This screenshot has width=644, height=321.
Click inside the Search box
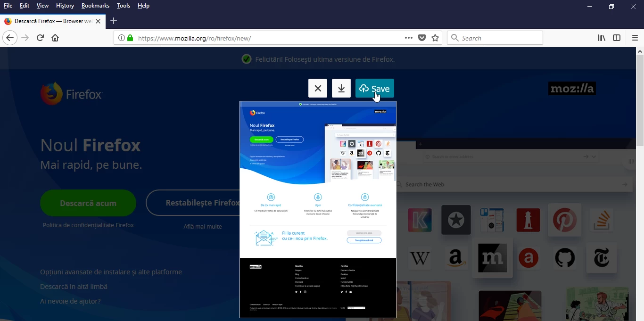(x=500, y=38)
